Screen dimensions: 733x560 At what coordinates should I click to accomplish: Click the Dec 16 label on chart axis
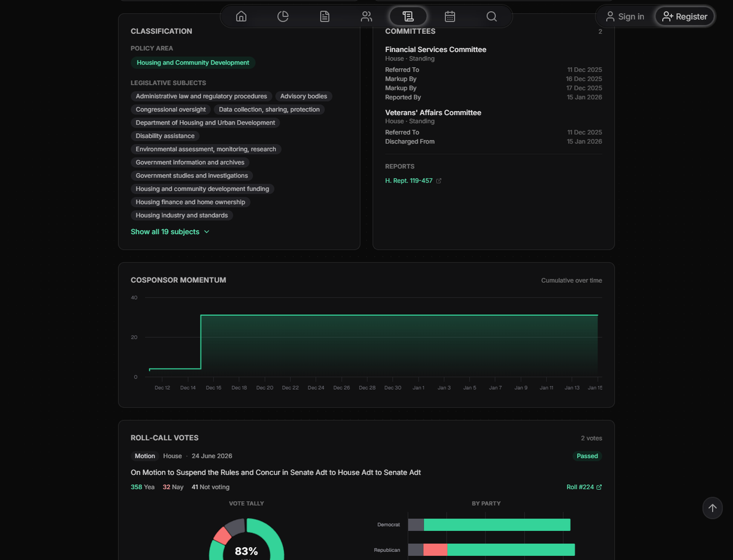coord(214,388)
